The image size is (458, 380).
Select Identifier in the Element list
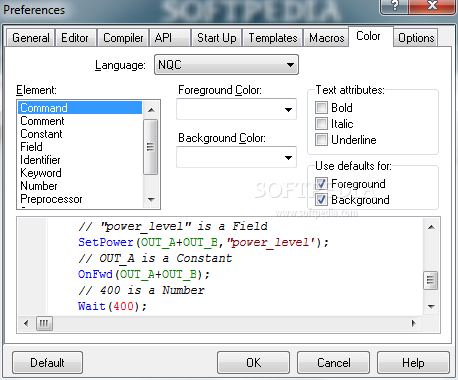pos(80,160)
